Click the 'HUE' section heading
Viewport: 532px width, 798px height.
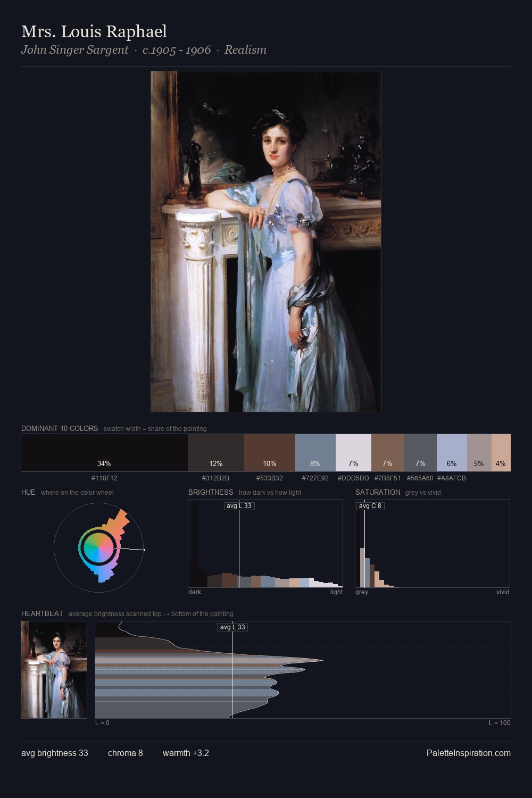28,492
